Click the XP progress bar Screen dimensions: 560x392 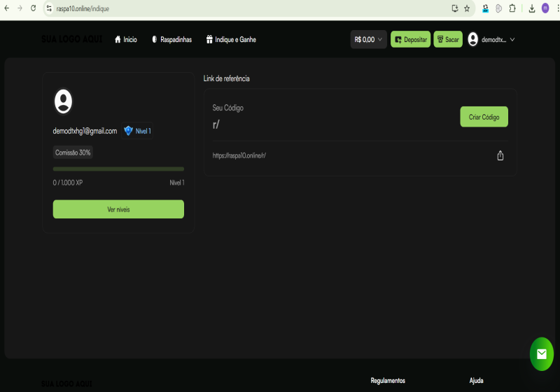[118, 169]
